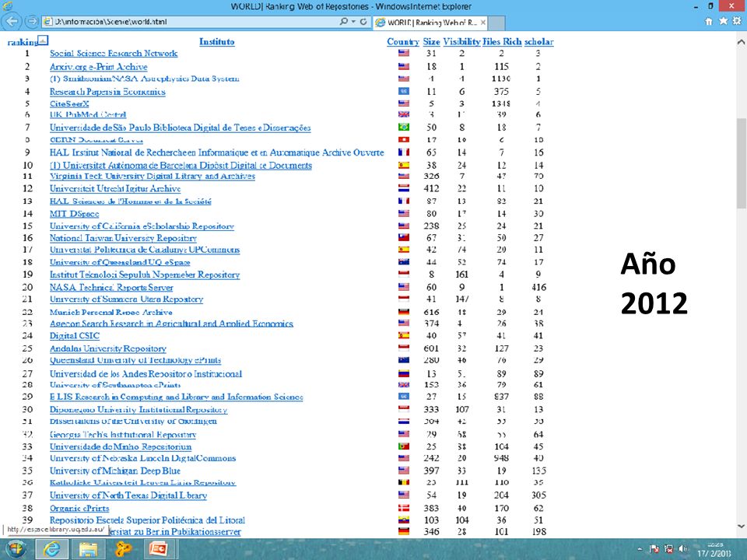Open Diponegoro University Institutional Repository link
Screen dimensions: 747x560
point(139,410)
